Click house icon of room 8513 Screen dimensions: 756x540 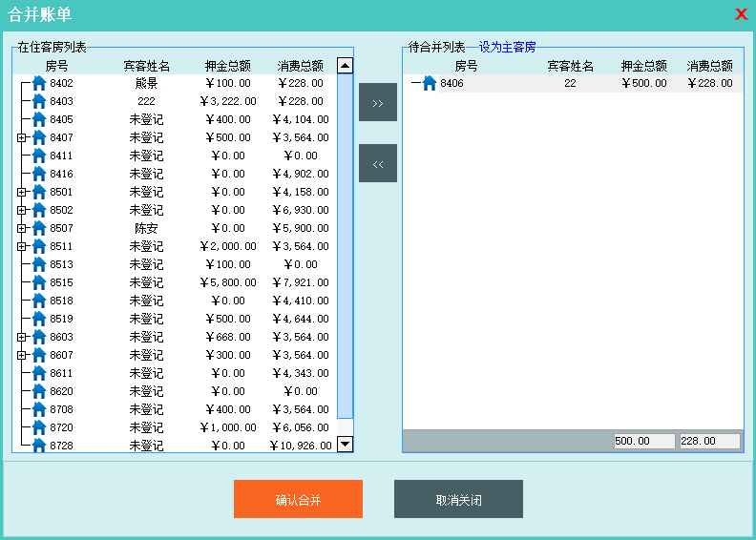[39, 264]
